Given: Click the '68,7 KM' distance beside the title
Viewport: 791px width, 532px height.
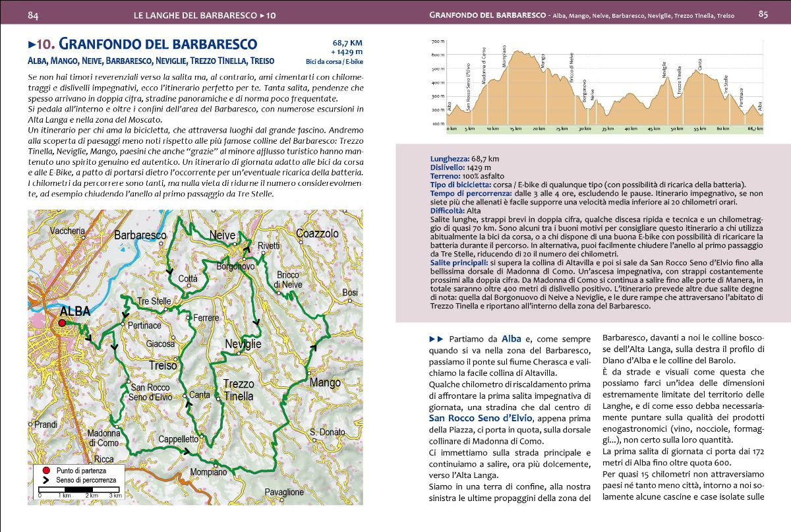Looking at the screenshot, I should pos(347,44).
